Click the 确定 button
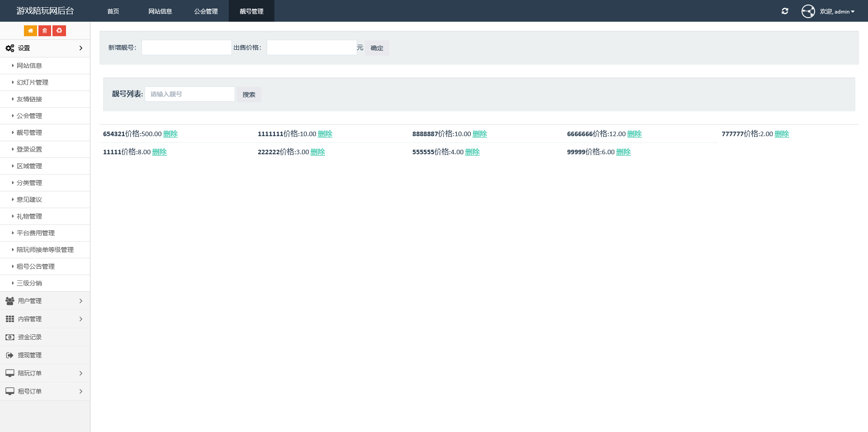 [x=377, y=48]
